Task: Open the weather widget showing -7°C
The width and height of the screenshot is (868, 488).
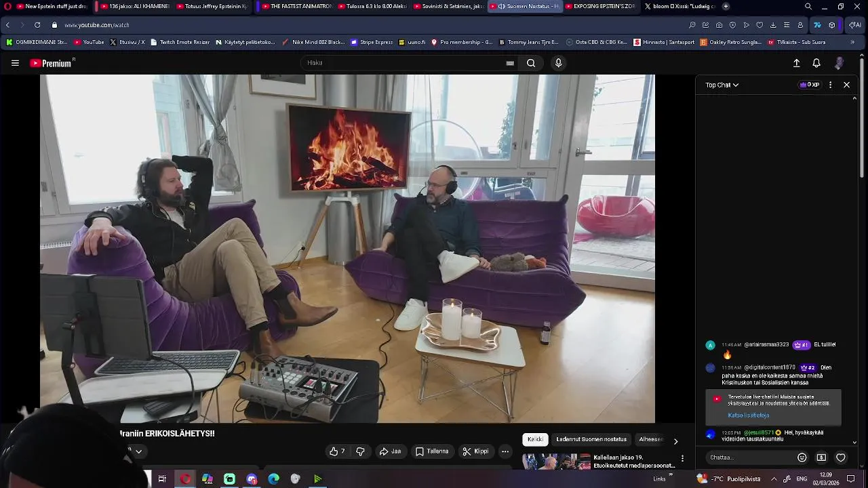Action: coord(728,479)
